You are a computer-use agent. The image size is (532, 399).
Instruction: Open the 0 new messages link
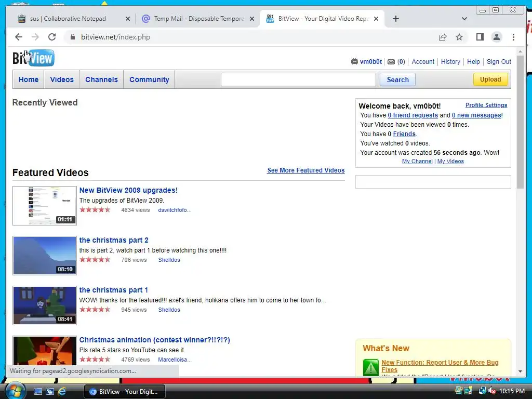click(x=476, y=115)
